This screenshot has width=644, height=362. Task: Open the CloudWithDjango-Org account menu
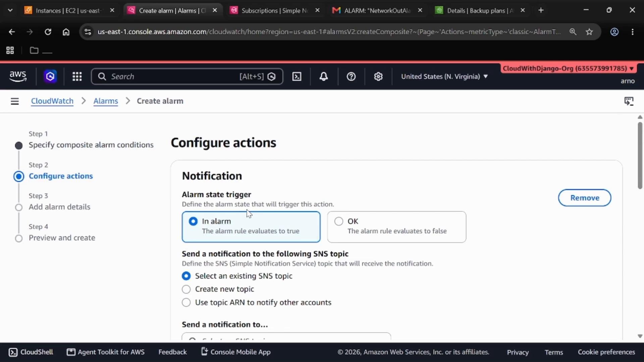[x=568, y=68]
